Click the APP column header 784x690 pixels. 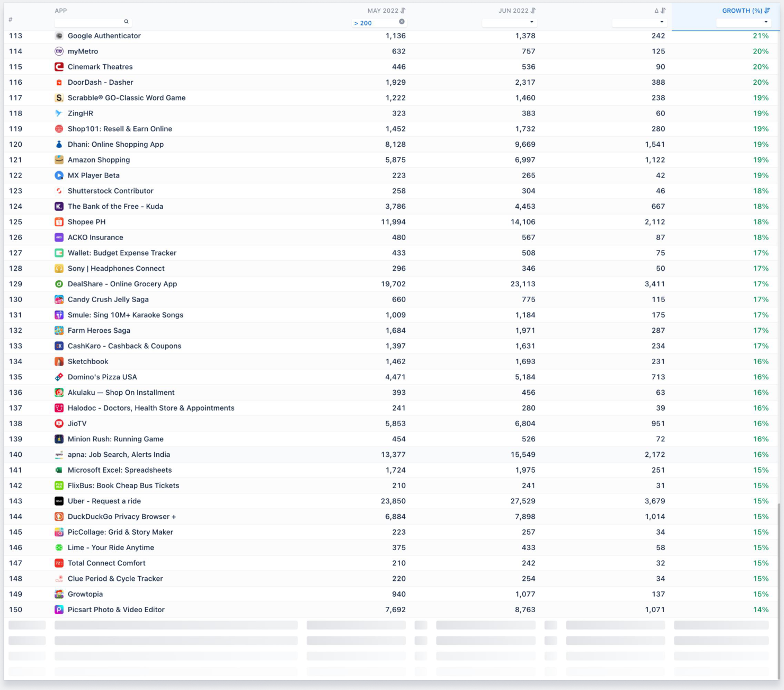pos(61,11)
